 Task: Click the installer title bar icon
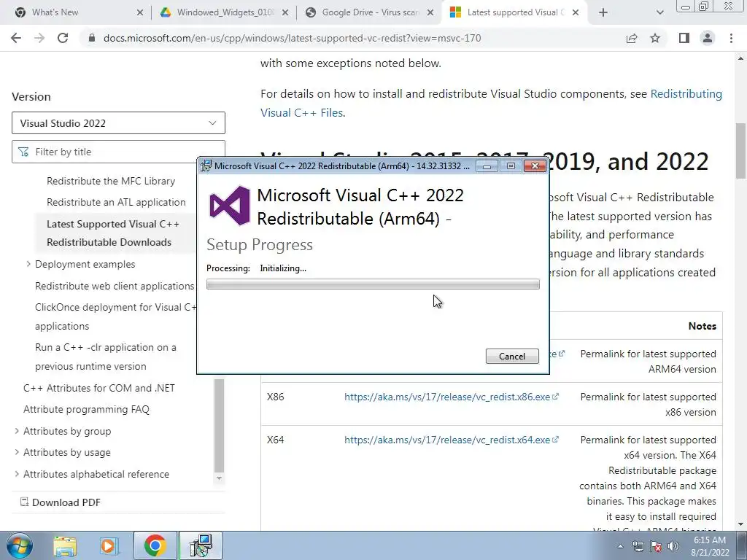[x=206, y=166]
